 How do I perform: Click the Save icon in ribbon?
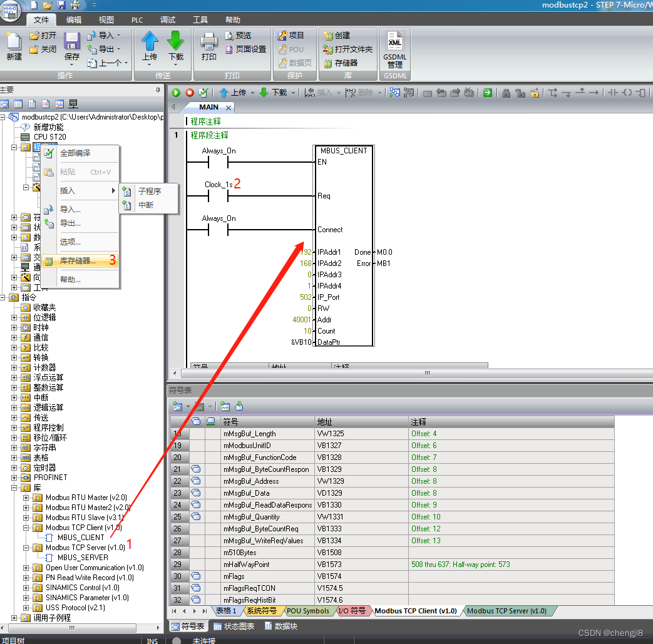coord(71,41)
